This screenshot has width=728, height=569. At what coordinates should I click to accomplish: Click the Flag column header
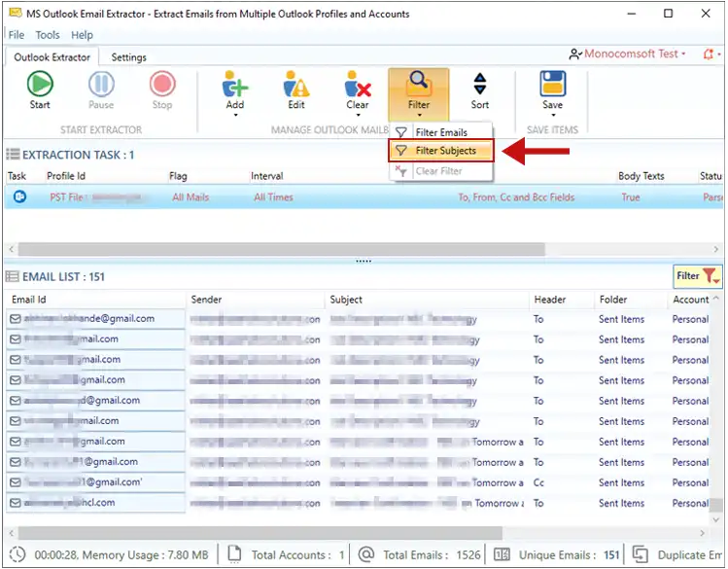coord(178,176)
